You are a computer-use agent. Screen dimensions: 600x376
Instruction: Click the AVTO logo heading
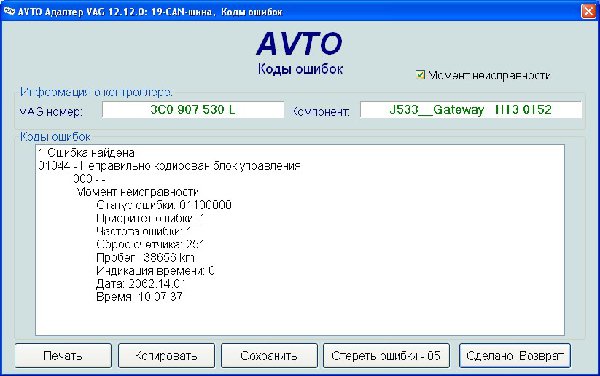pos(299,44)
